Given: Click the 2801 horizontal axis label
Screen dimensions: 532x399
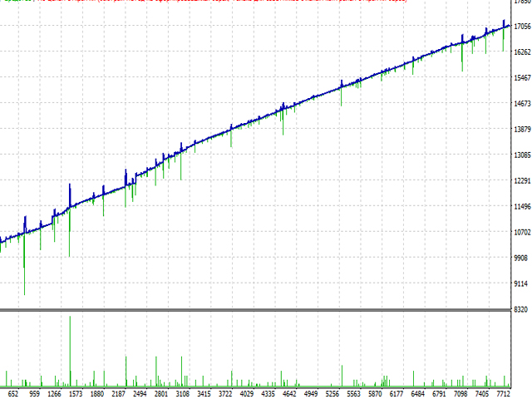Looking at the screenshot, I should tap(161, 393).
